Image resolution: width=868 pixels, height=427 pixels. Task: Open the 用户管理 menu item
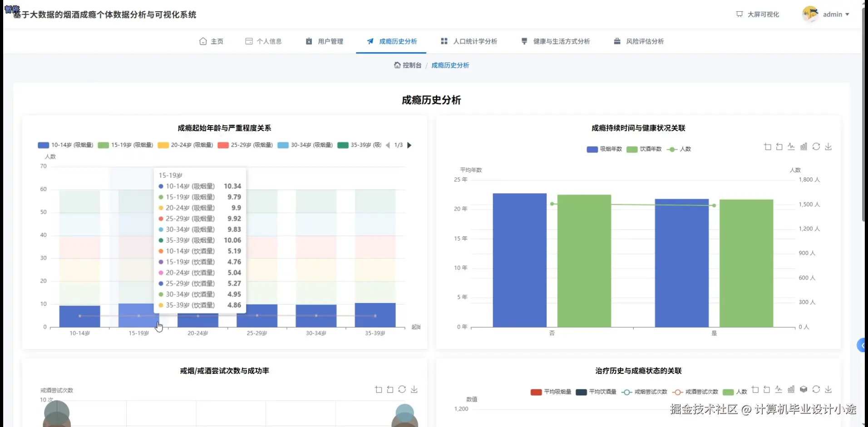[x=325, y=41]
